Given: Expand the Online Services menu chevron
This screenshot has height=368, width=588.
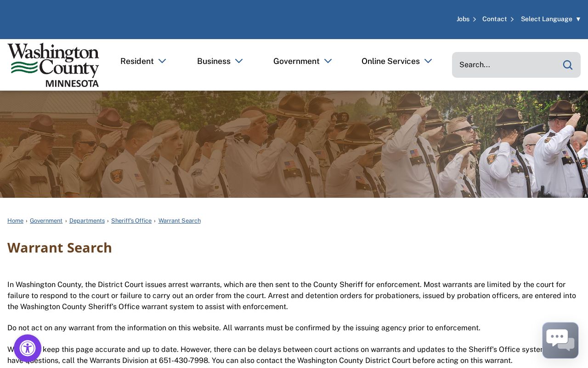Looking at the screenshot, I should point(428,61).
